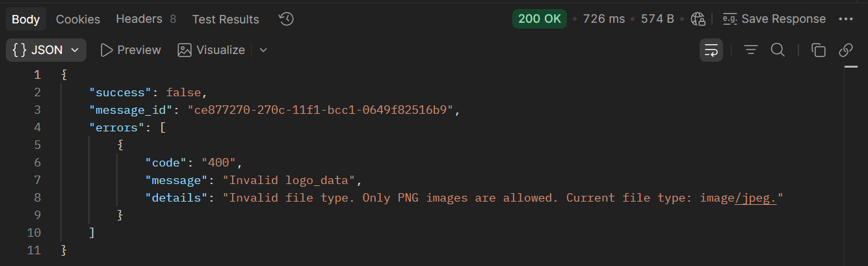Viewport: 868px width, 266px height.
Task: Open the JSON format dropdown
Action: 46,50
